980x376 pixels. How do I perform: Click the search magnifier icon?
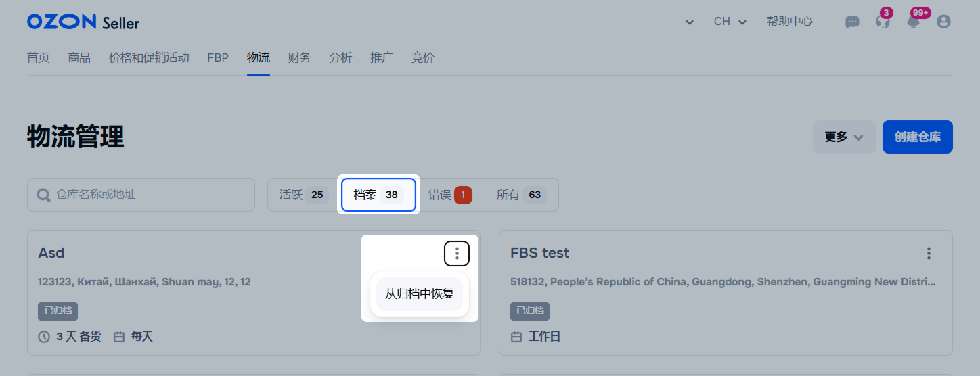tap(44, 195)
